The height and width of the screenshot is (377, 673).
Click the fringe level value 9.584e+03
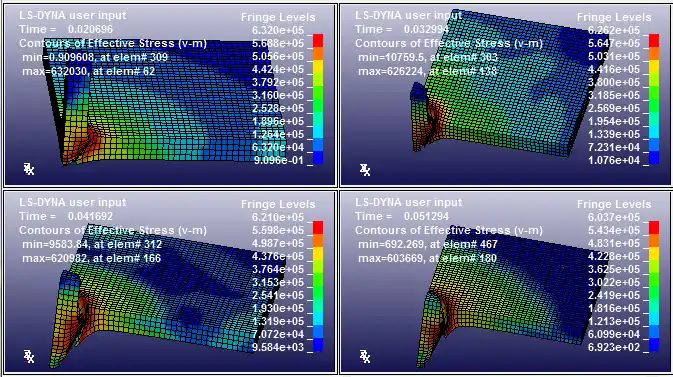pos(278,347)
